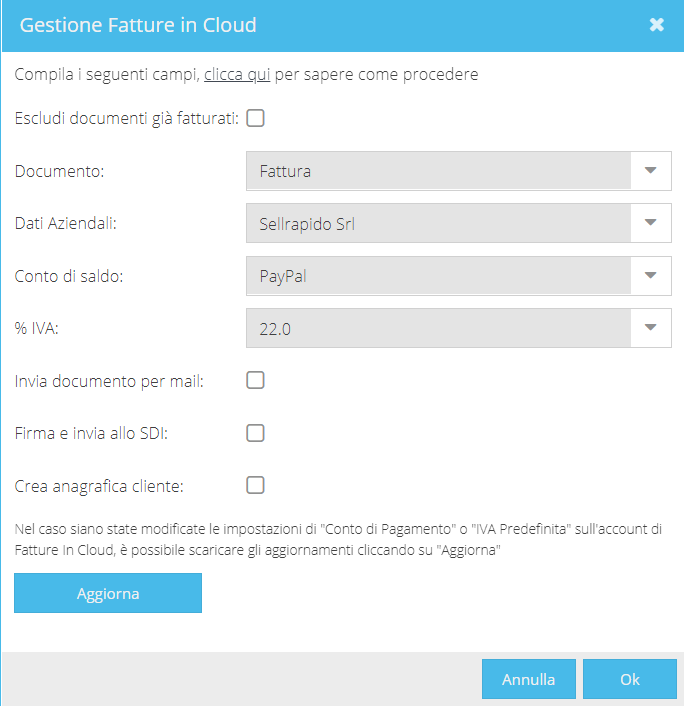Close the Gestione Fatture in Cloud dialog
Image resolution: width=685 pixels, height=706 pixels.
657,24
